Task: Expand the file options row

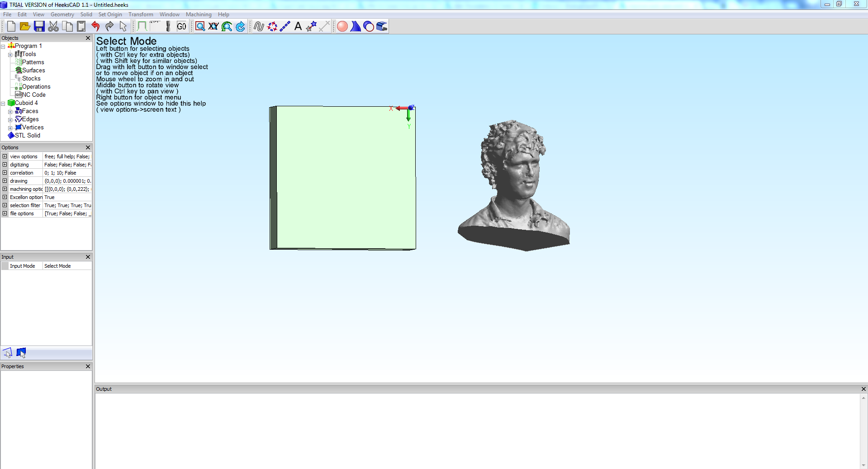Action: click(x=5, y=213)
